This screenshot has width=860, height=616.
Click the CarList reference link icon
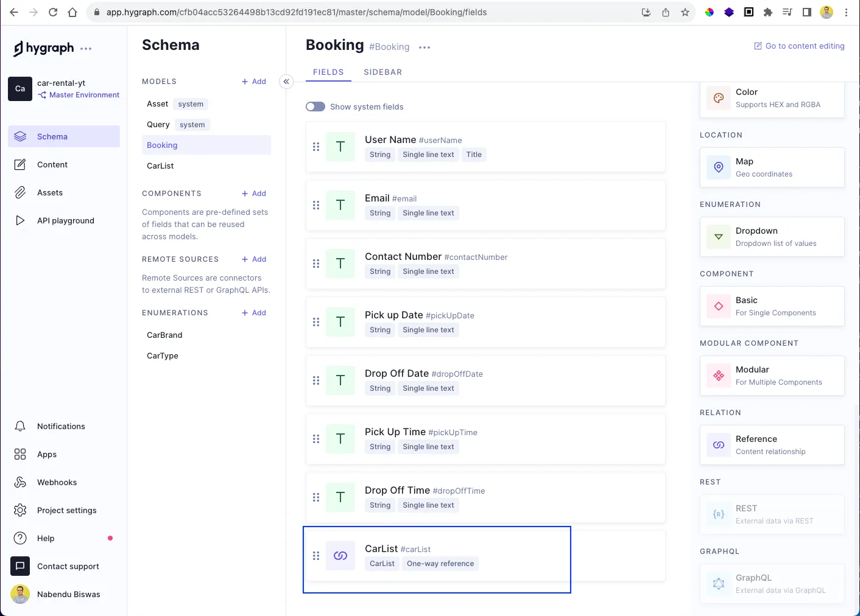click(340, 556)
